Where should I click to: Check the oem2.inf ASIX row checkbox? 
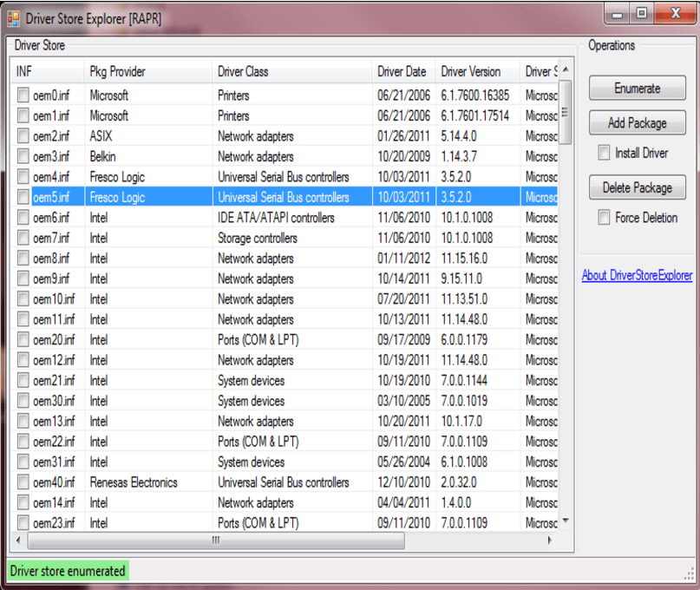(23, 135)
